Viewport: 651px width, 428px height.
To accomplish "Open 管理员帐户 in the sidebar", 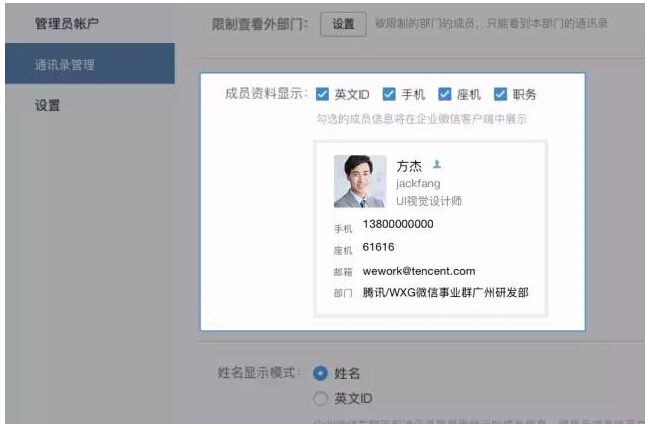I will point(68,22).
